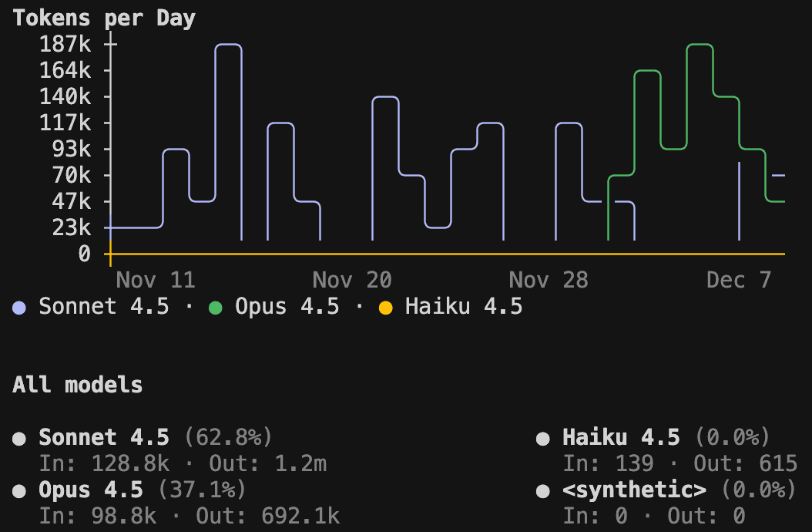The width and height of the screenshot is (812, 532).
Task: Click the "Tokens per Day" chart title
Action: tap(104, 19)
